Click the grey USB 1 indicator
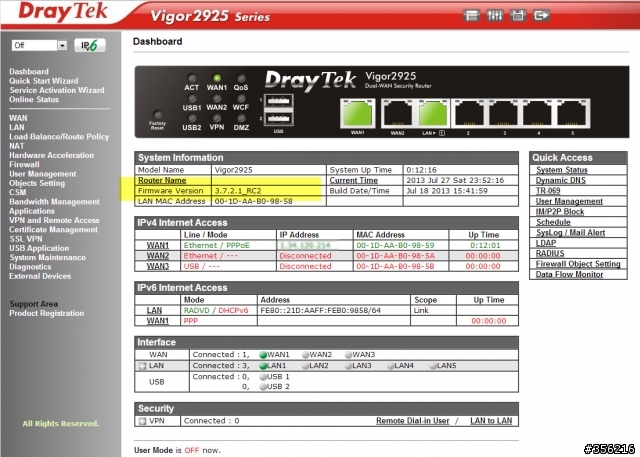Screen dimensions: 640x457 [263, 377]
